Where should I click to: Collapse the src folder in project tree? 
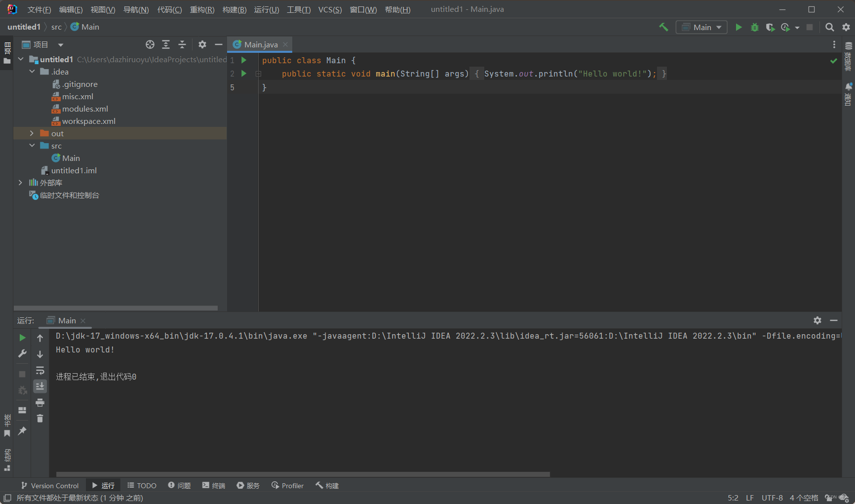32,145
